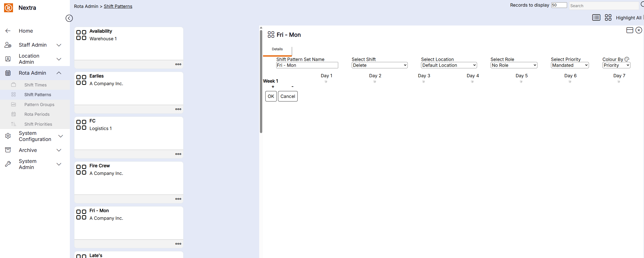Click the Rota Admin calendar icon
644x258 pixels.
[x=8, y=73]
